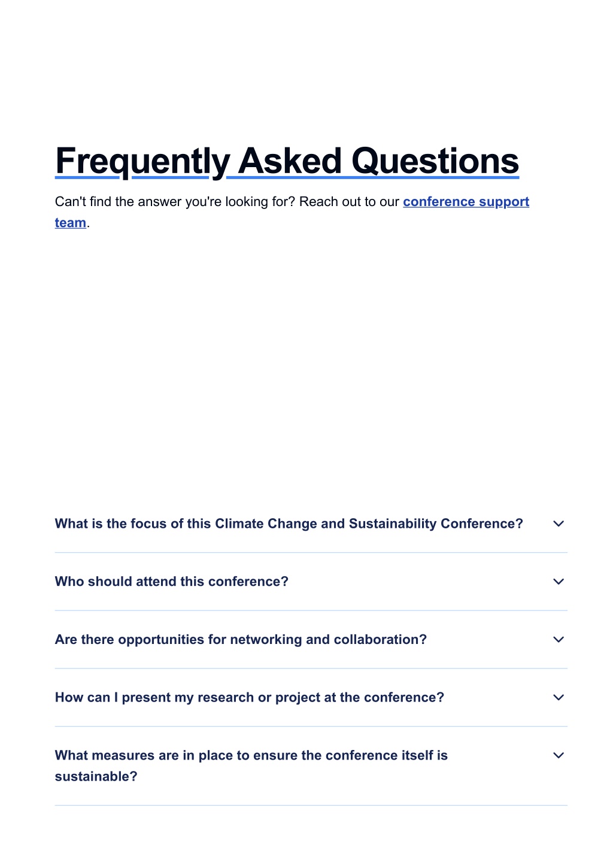Click chevron next to sustainable conference measures question

tap(559, 755)
